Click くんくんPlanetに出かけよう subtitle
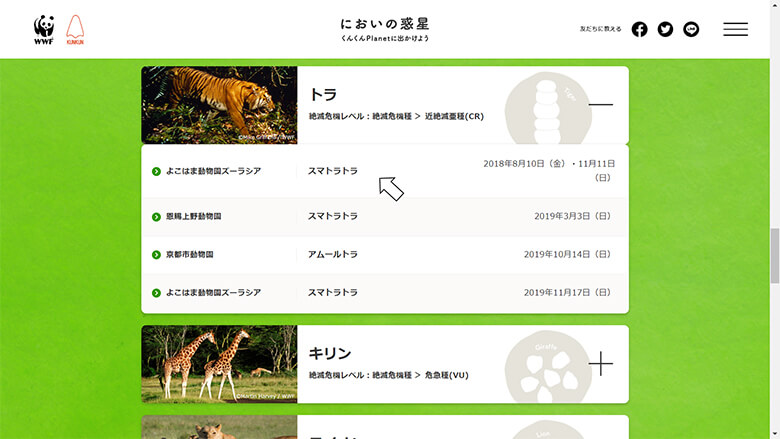Image resolution: width=780 pixels, height=439 pixels. point(385,38)
